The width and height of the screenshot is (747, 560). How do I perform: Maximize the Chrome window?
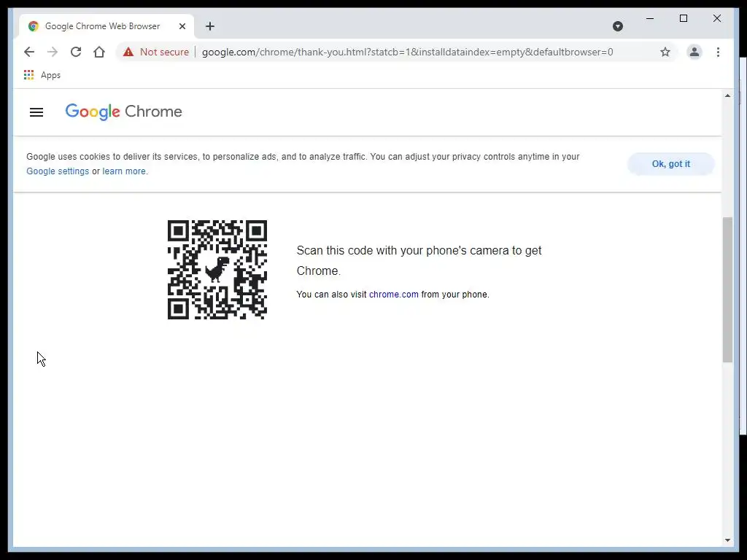click(x=683, y=18)
